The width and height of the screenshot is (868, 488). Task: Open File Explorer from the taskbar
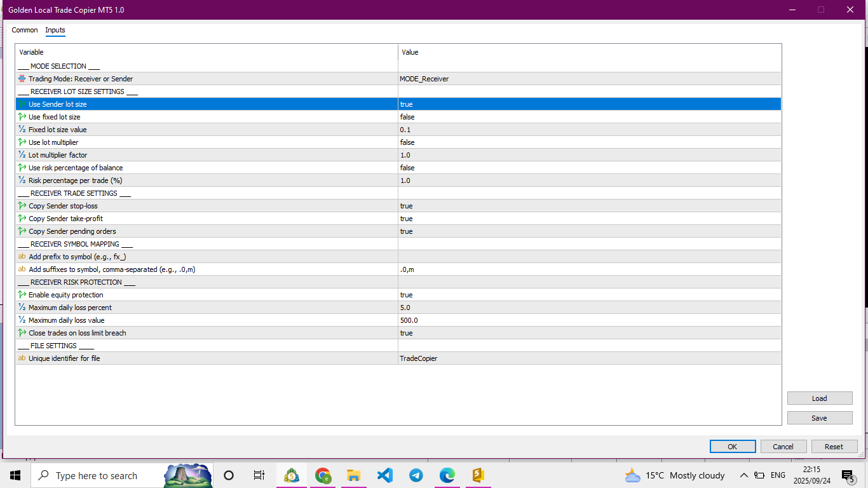coord(354,475)
